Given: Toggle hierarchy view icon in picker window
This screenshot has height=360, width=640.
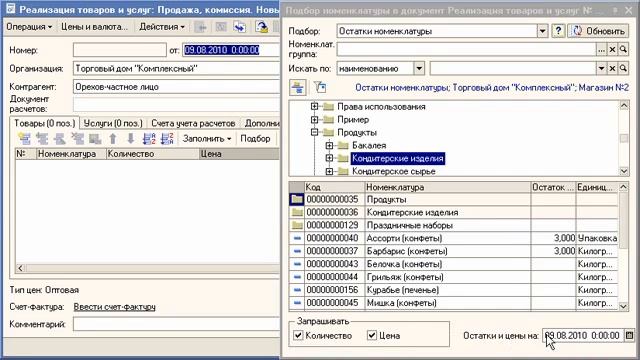Looking at the screenshot, I should [298, 87].
